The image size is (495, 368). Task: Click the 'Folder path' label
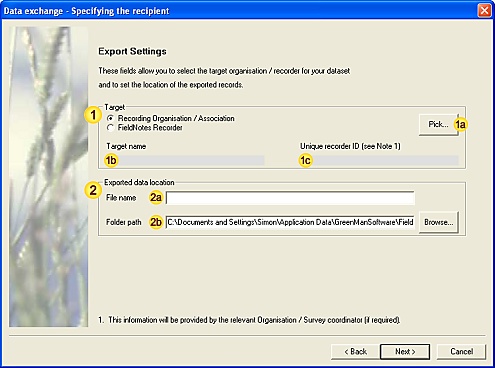coord(124,222)
